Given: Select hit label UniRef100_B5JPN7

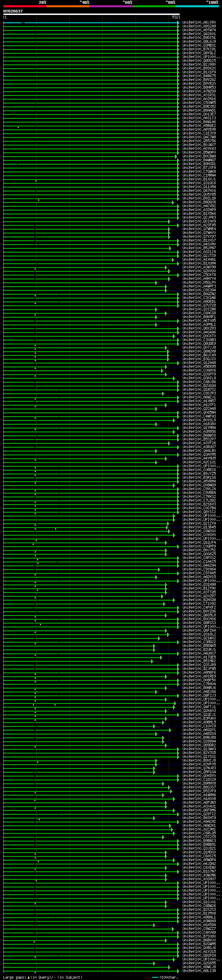Looking at the screenshot, I should (199, 248).
